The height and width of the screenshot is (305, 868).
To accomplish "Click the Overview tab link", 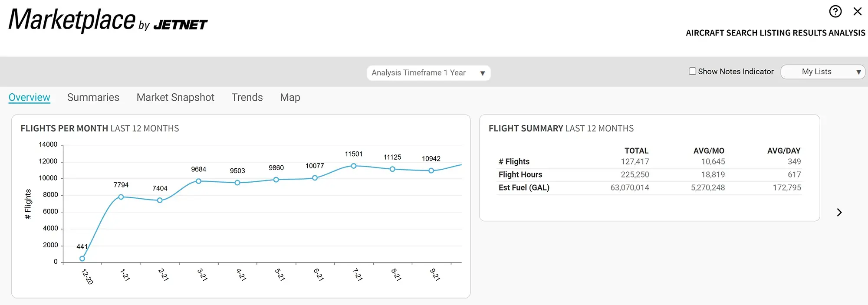I will pyautogui.click(x=29, y=97).
